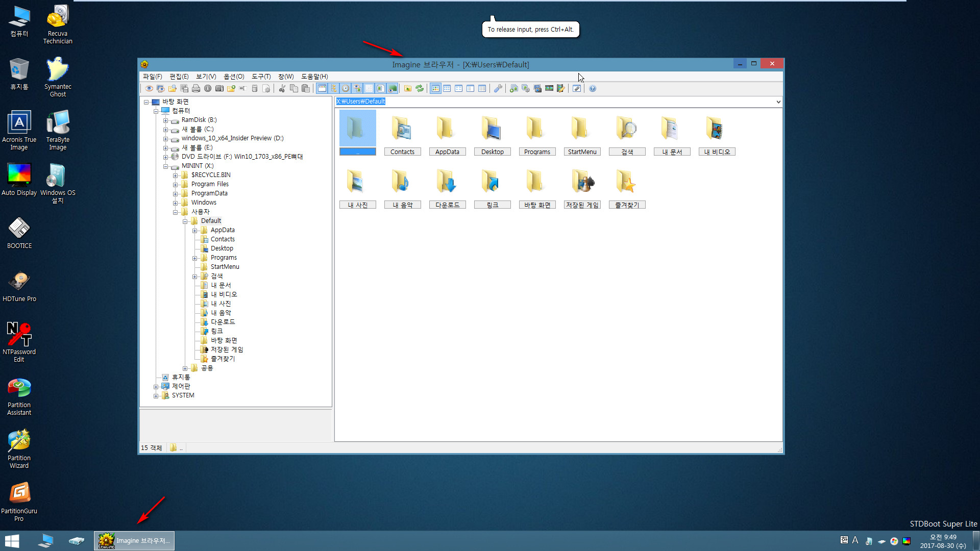Click the Imagine 브라우저 taskbar button
980x551 pixels.
[x=134, y=540]
